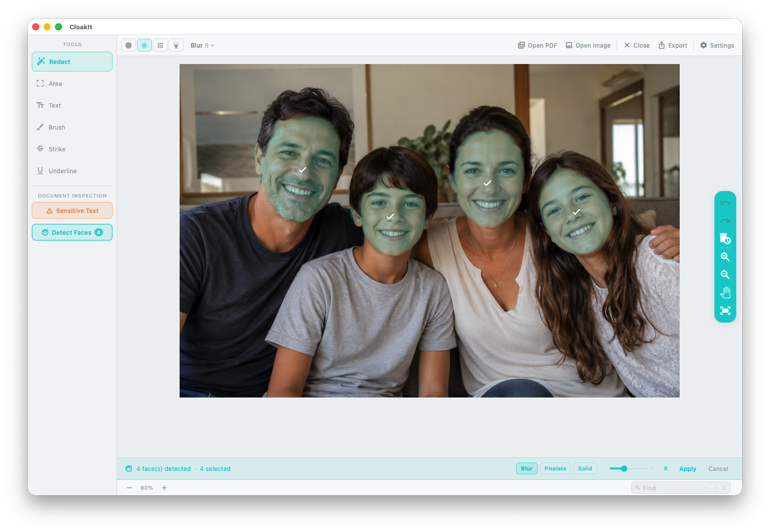Apply the face redactions
Viewport: 770px width, 532px height.
(x=688, y=468)
